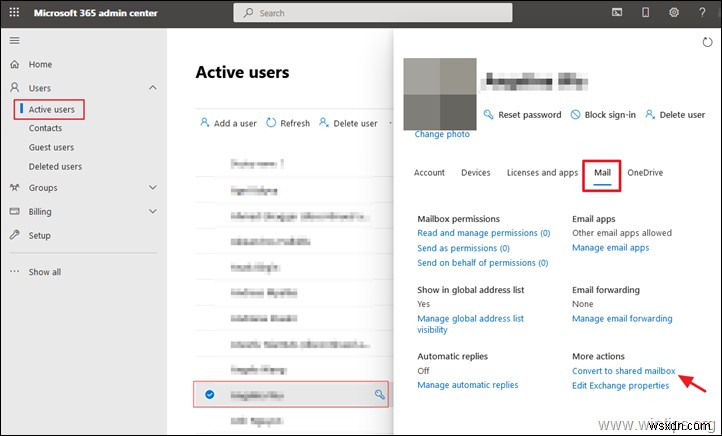Image resolution: width=722 pixels, height=436 pixels.
Task: Open Manage email forwarding link
Action: [x=622, y=319]
